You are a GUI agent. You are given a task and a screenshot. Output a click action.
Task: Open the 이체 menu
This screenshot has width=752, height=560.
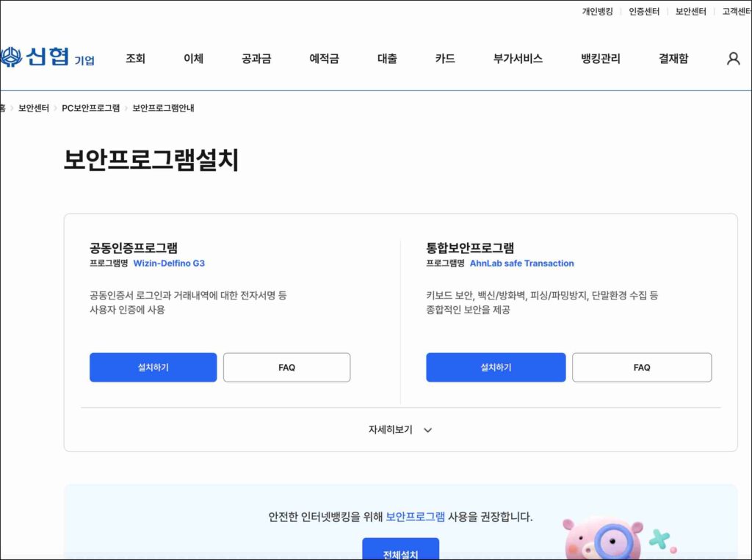coord(193,59)
